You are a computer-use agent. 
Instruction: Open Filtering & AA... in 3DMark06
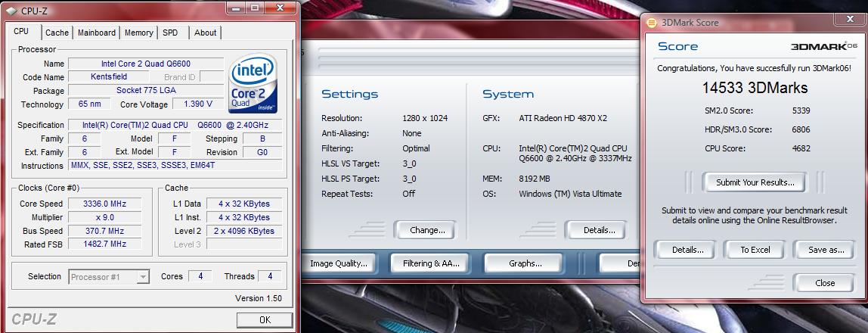(x=431, y=263)
